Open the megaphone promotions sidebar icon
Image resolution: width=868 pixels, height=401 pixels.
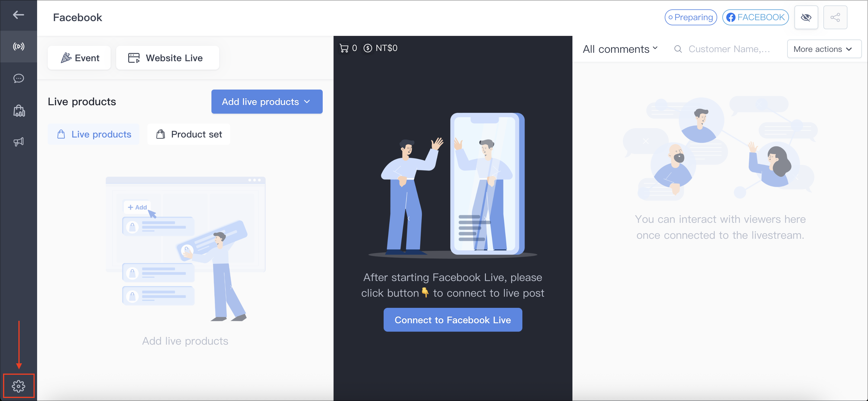18,142
